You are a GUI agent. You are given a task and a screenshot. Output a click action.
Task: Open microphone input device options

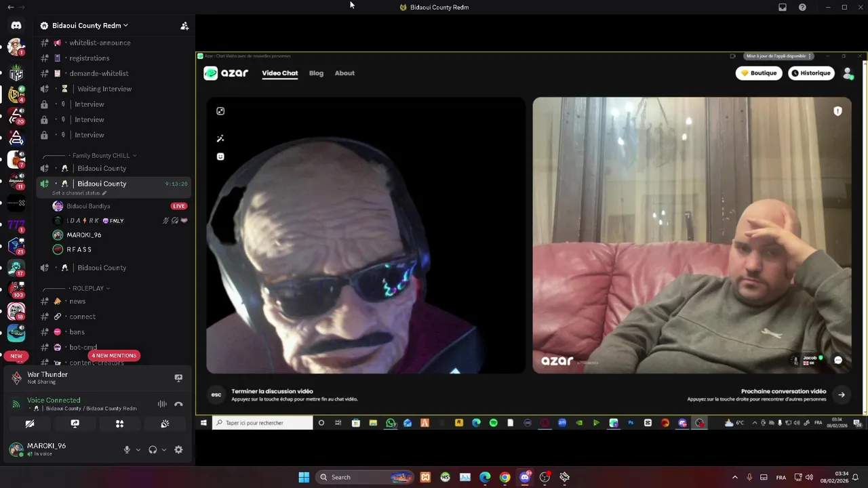point(138,449)
